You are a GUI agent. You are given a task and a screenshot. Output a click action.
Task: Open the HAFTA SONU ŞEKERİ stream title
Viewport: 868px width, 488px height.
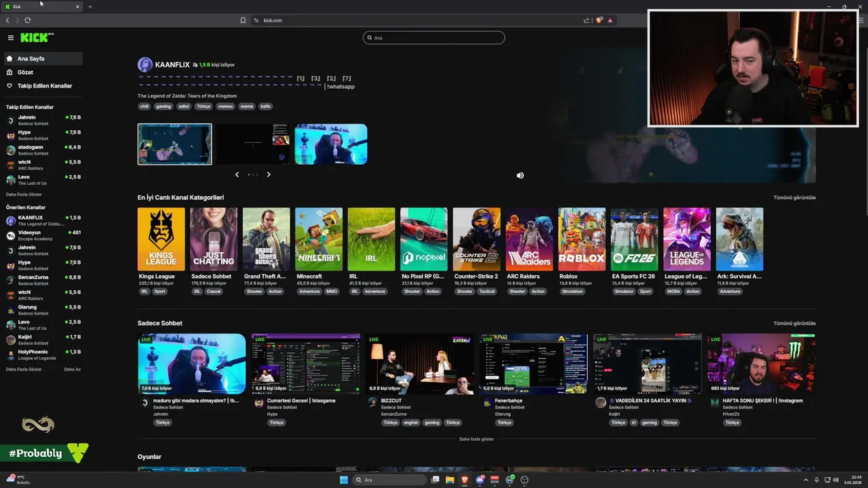click(x=762, y=401)
